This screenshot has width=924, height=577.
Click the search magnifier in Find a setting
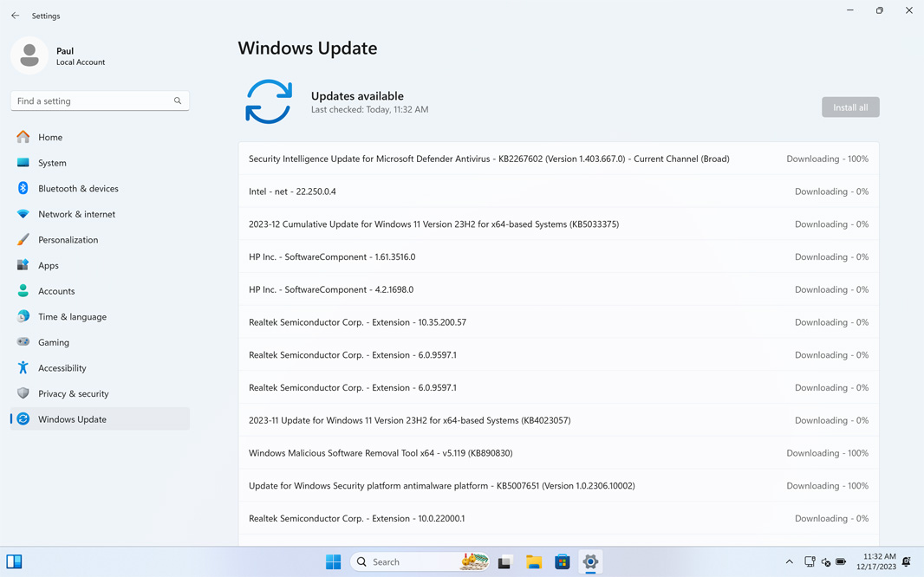[x=178, y=100]
